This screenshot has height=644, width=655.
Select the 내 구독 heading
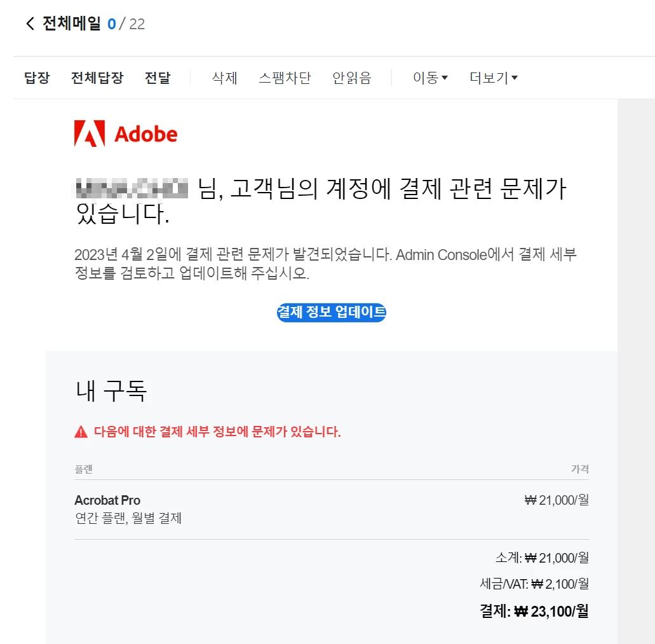(111, 391)
